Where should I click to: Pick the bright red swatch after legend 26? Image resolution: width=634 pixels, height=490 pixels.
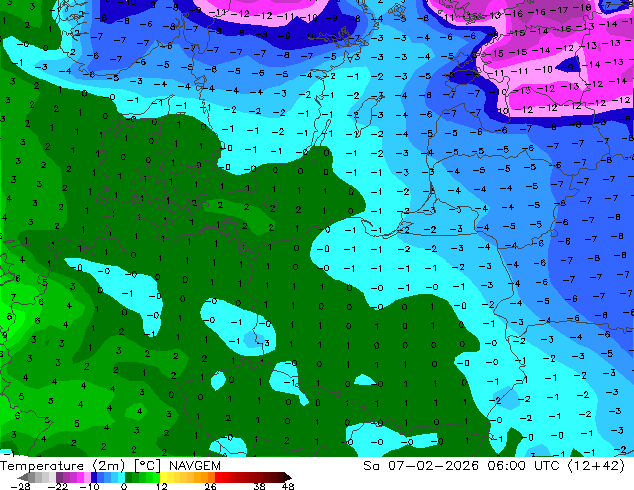pos(218,477)
